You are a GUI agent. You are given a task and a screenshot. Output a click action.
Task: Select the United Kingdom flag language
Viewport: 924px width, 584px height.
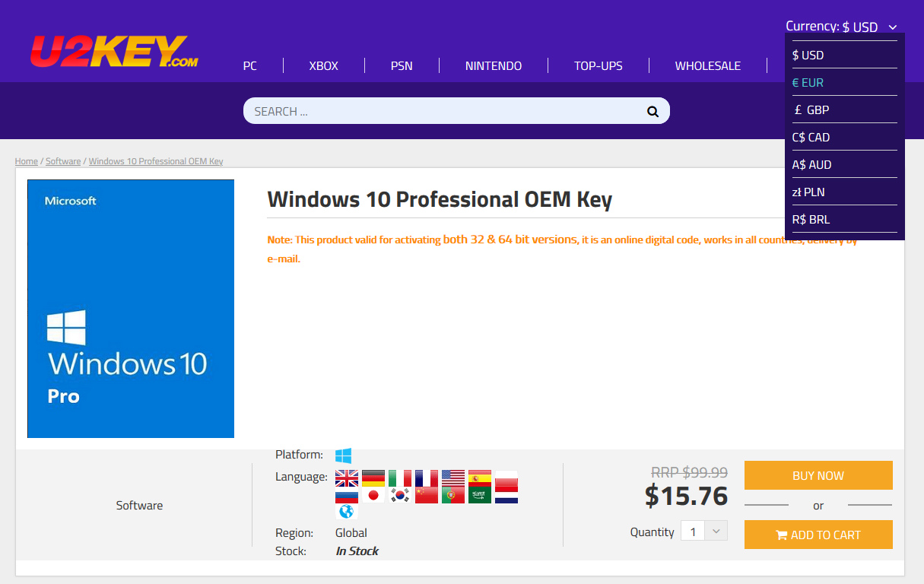[x=347, y=478]
